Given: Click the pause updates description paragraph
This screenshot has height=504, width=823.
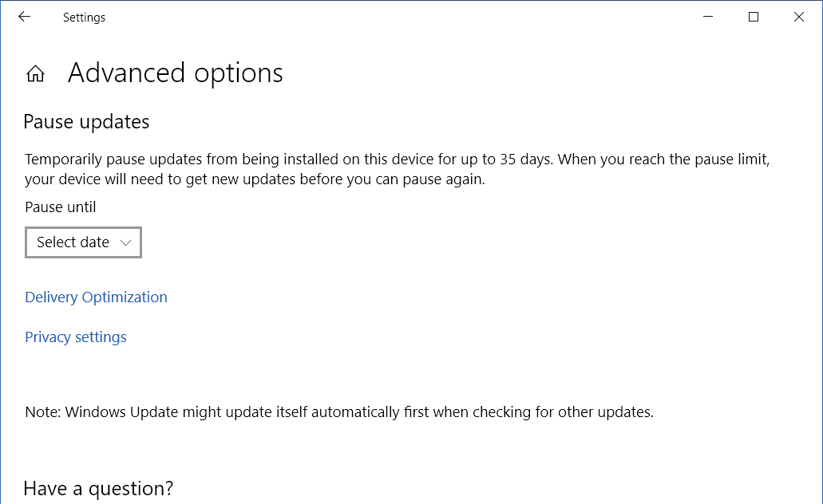Looking at the screenshot, I should (x=398, y=169).
